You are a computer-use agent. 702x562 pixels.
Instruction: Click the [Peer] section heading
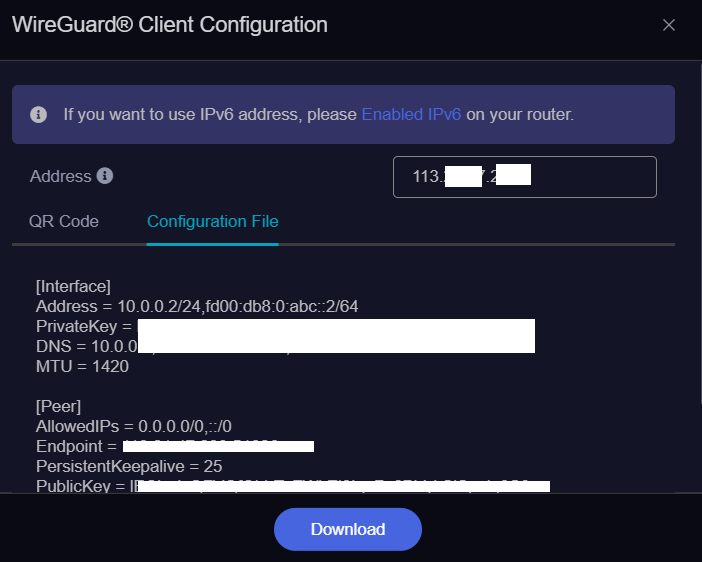coord(59,406)
